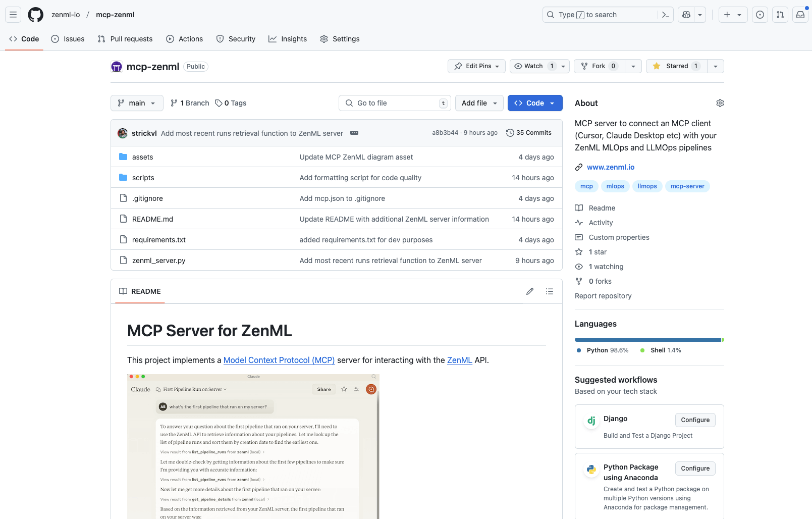Open the README outline icon

point(549,291)
